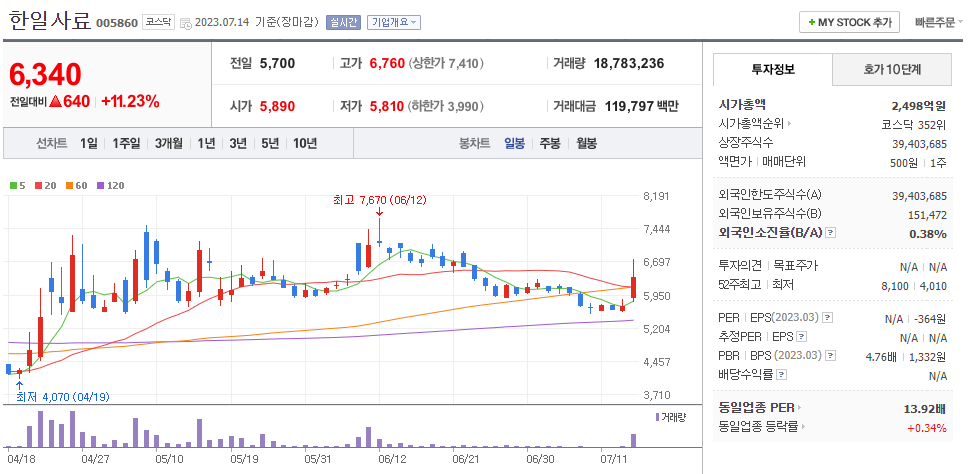Click the help icon next to 추정PER EPS
The image size is (972, 474).
coord(802,337)
